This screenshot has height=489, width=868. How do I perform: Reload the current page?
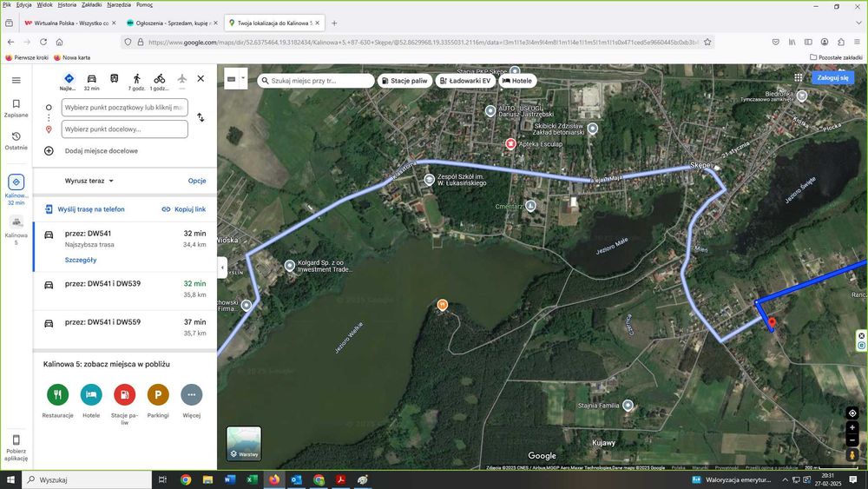(43, 42)
